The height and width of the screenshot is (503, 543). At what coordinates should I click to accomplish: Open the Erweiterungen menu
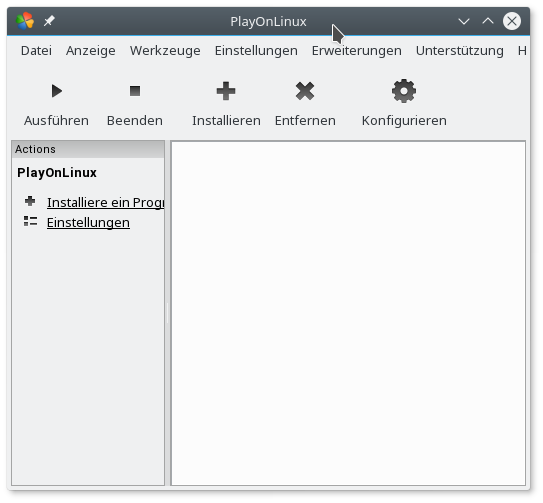(357, 51)
